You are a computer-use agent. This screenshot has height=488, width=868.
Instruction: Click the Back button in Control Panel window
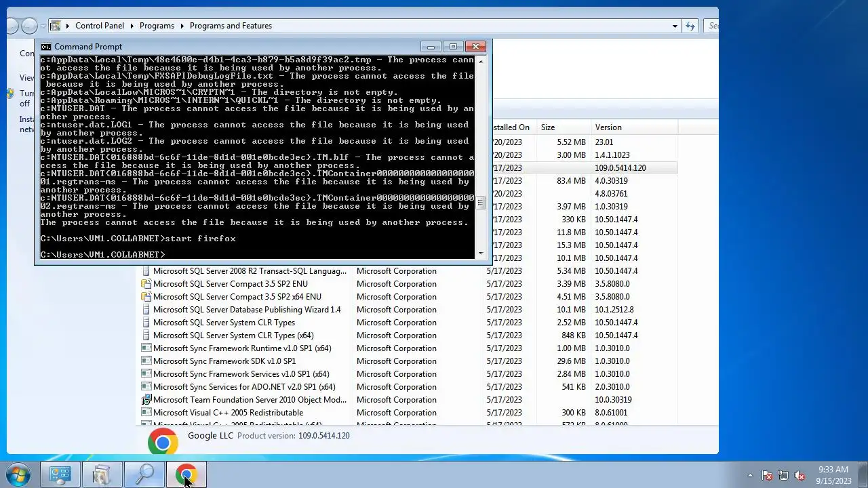pos(12,26)
